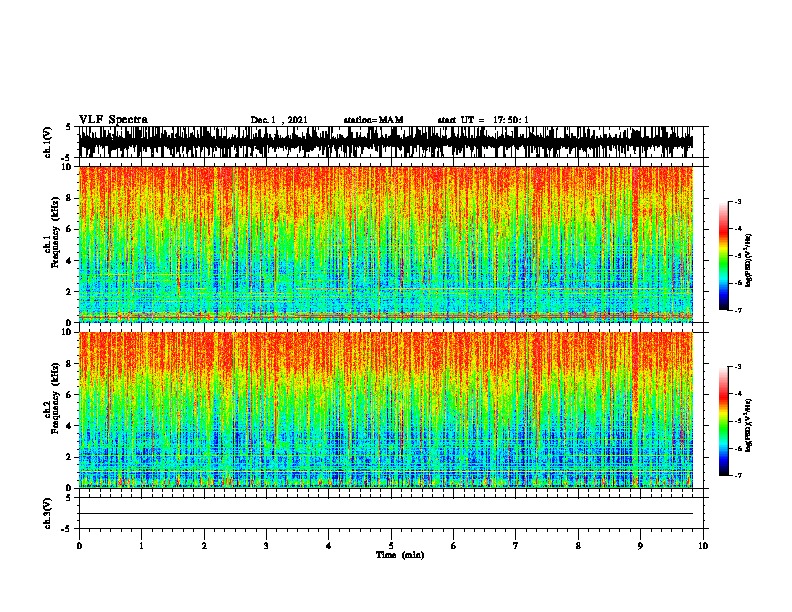Click the "-3" label on ch.1 color scale
Viewport: 792px width, 612px height.
[737, 202]
